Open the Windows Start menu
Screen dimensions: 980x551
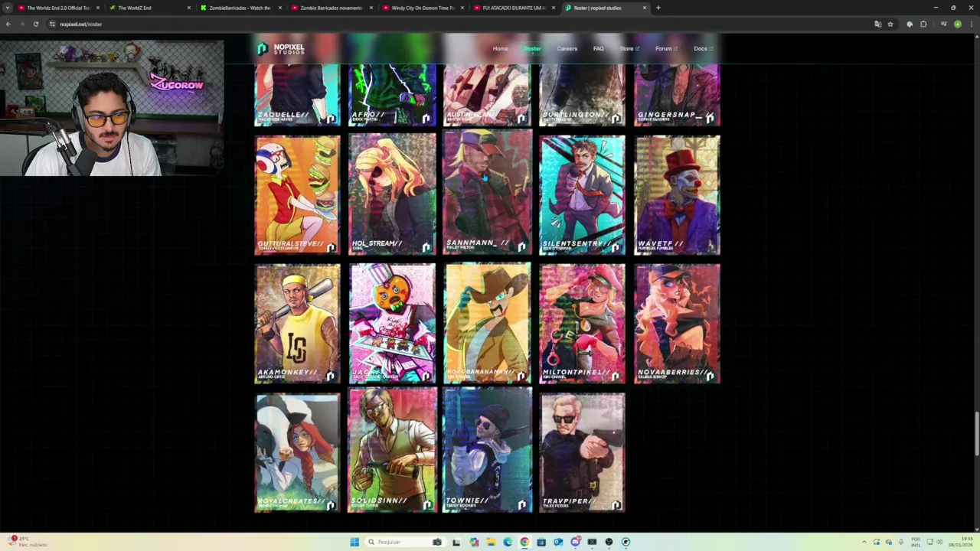(x=354, y=542)
